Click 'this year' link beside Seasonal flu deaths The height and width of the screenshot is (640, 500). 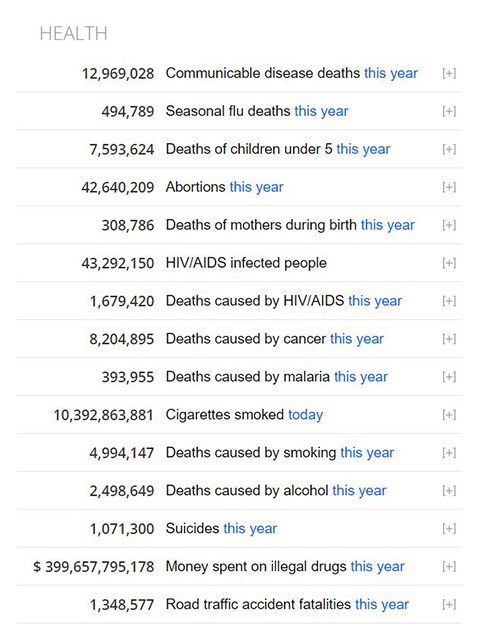tap(322, 111)
